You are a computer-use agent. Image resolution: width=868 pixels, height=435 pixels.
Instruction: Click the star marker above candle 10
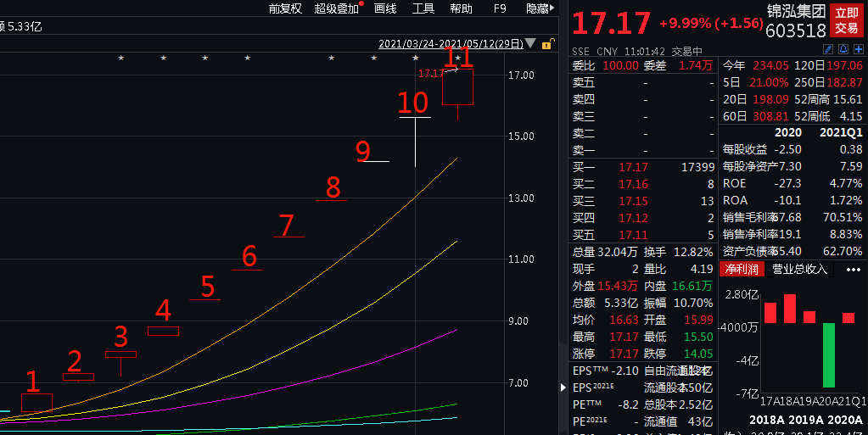[x=415, y=59]
